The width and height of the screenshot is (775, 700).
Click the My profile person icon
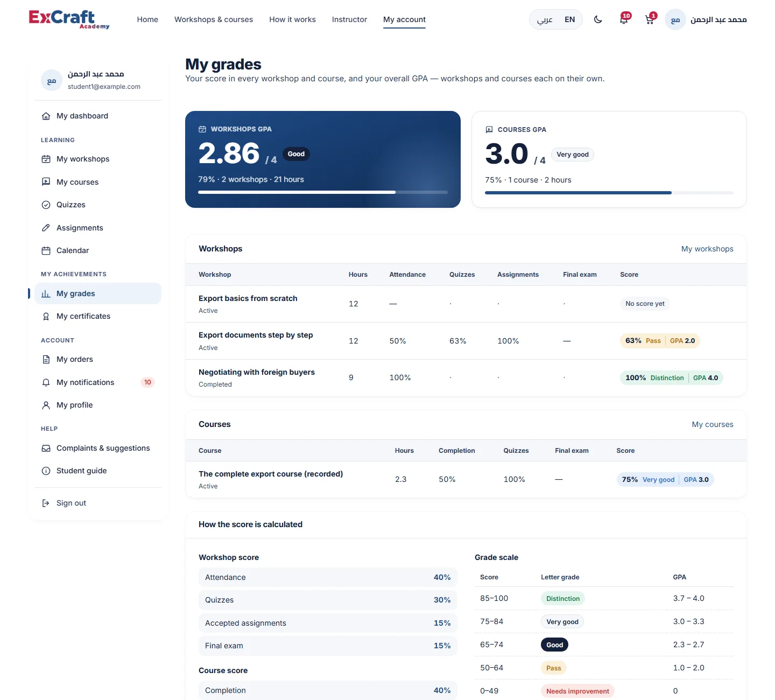pos(46,405)
